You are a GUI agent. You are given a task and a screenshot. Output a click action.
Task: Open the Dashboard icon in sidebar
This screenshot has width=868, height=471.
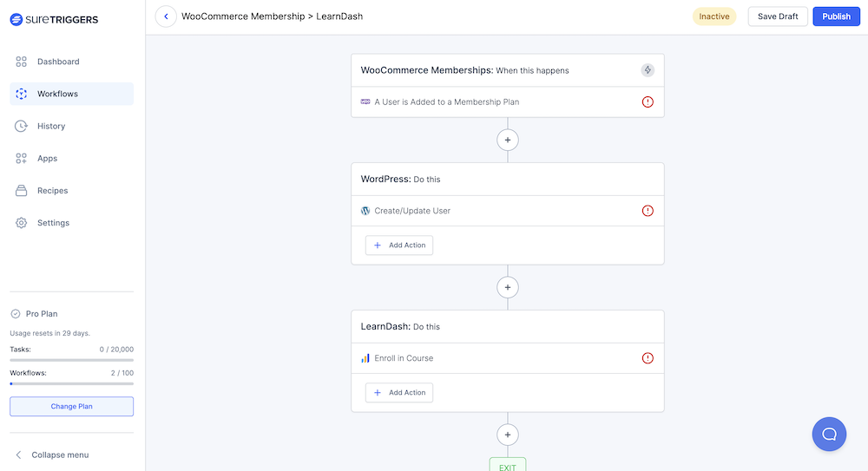tap(21, 62)
